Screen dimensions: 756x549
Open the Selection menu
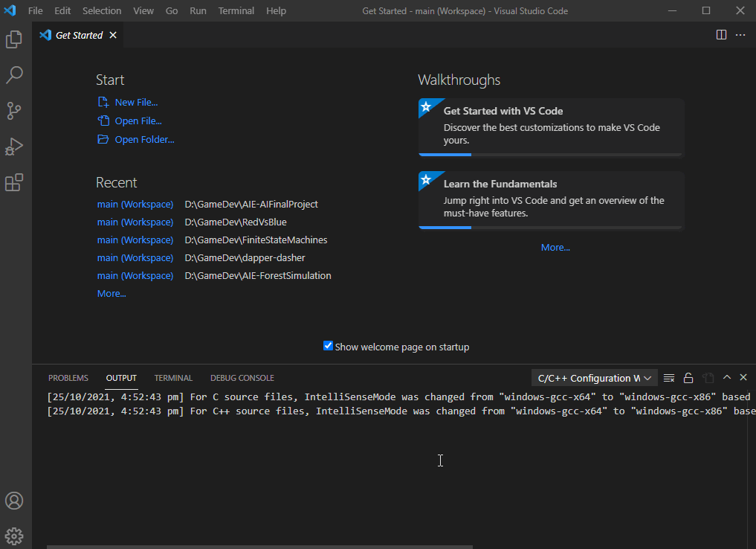point(102,10)
